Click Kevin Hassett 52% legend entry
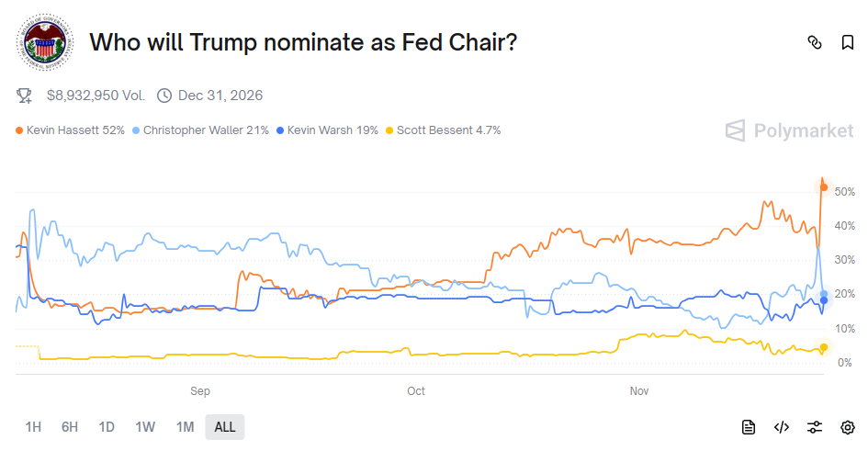Viewport: 868px width, 451px height. coord(75,130)
